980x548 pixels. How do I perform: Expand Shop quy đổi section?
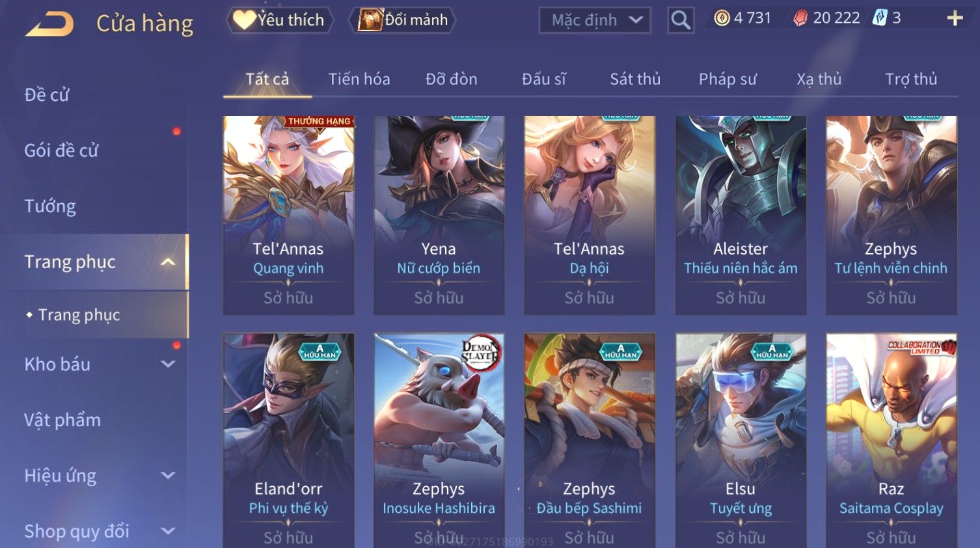pyautogui.click(x=168, y=531)
